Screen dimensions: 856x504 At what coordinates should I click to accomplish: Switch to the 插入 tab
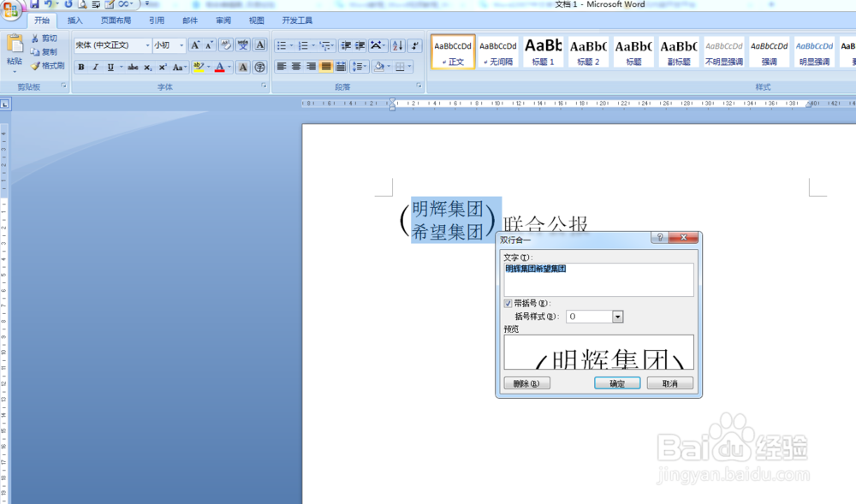pyautogui.click(x=74, y=21)
